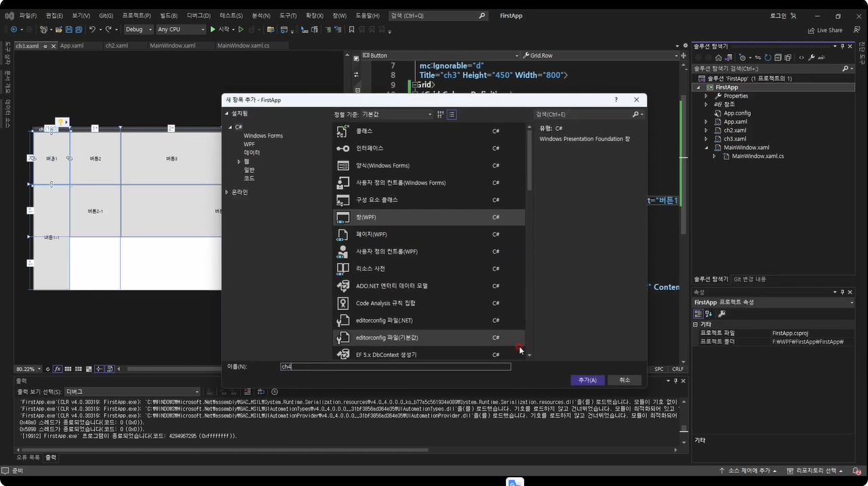Click the Redo toolbar icon

click(x=108, y=30)
